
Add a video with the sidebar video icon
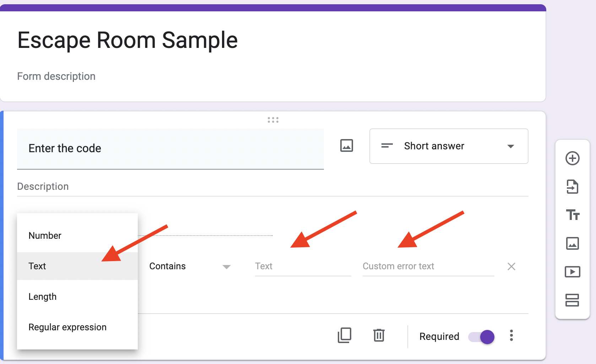click(x=573, y=272)
